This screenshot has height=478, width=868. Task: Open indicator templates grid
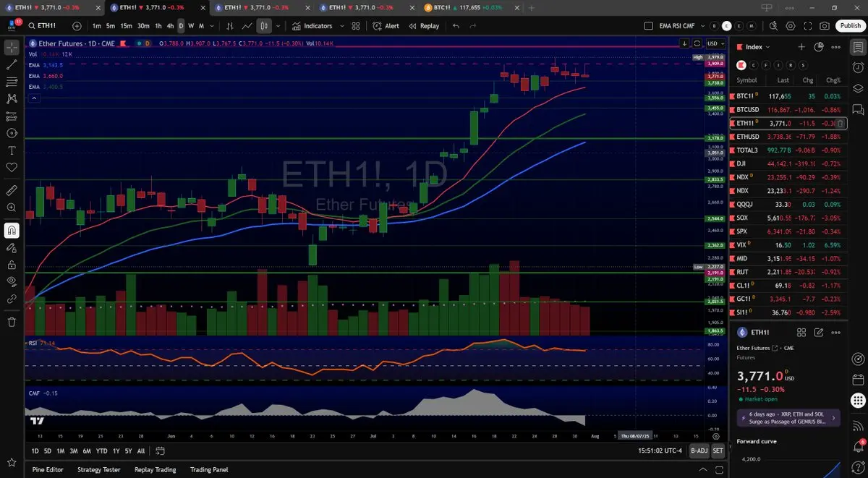(x=356, y=26)
